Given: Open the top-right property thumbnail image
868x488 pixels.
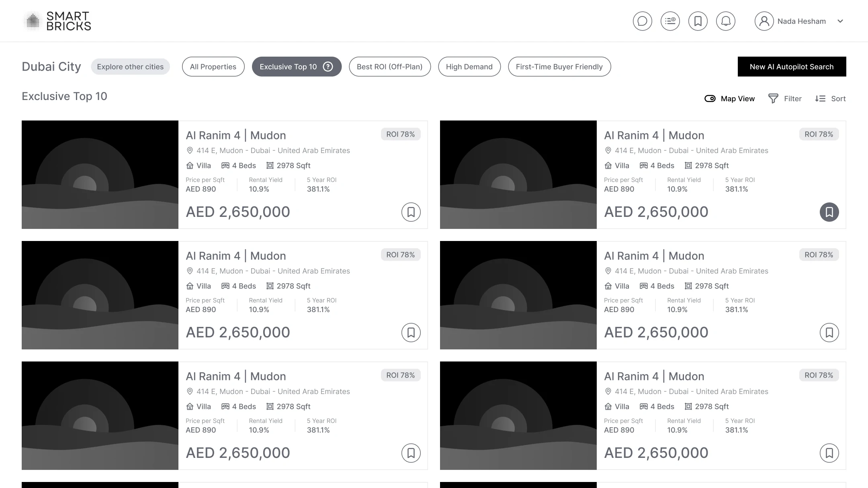Looking at the screenshot, I should [518, 175].
